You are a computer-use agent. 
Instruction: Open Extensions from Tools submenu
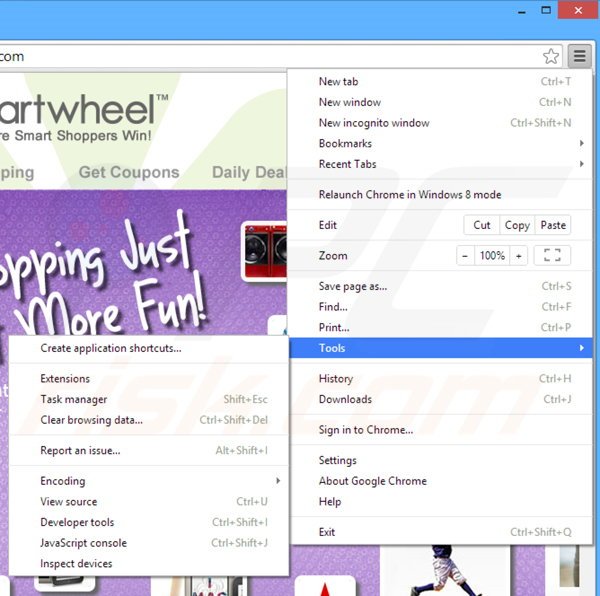click(148, 379)
